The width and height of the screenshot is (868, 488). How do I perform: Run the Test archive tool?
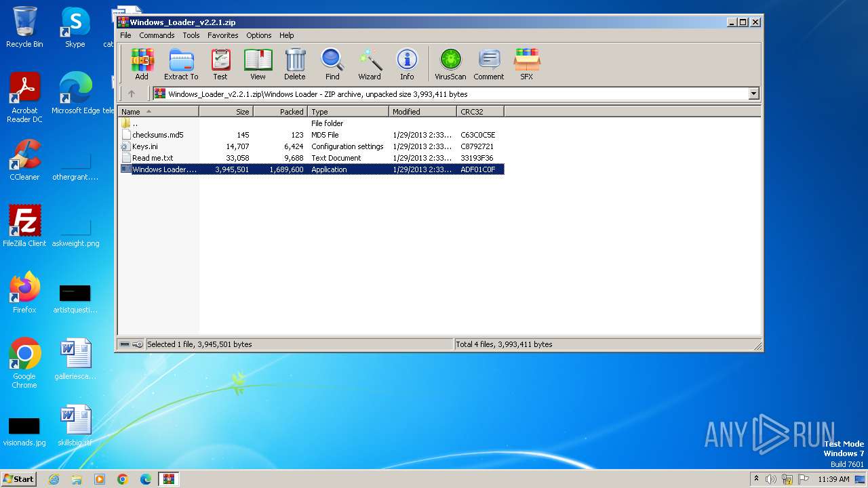[x=220, y=64]
